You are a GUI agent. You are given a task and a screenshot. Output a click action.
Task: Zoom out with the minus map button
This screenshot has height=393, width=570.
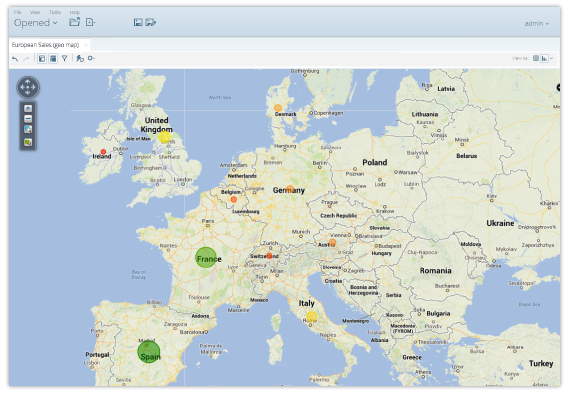coord(28,119)
